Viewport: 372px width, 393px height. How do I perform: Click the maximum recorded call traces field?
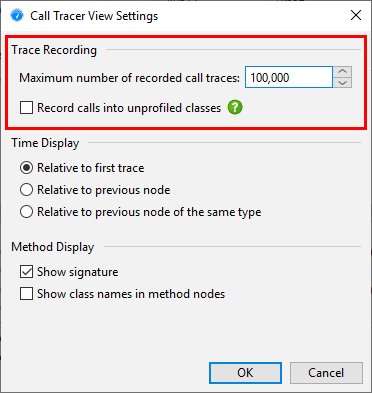pyautogui.click(x=289, y=77)
